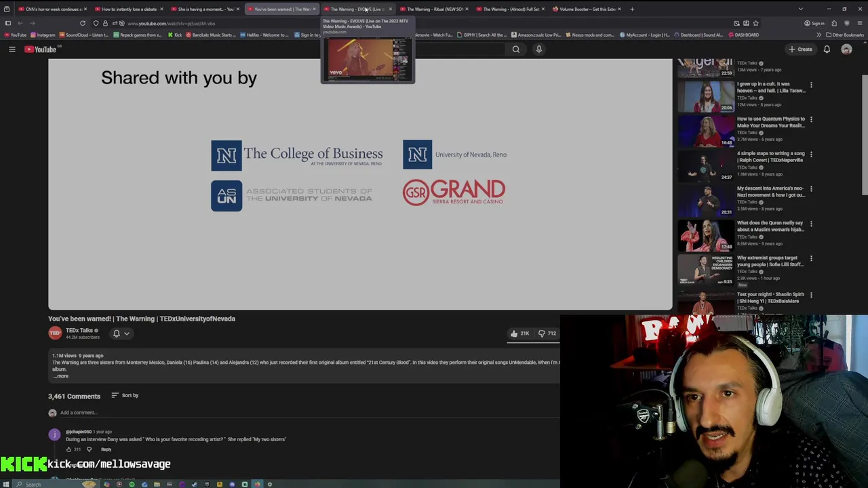This screenshot has height=488, width=868.
Task: Click the TEDx Talks channel avatar
Action: pyautogui.click(x=55, y=333)
